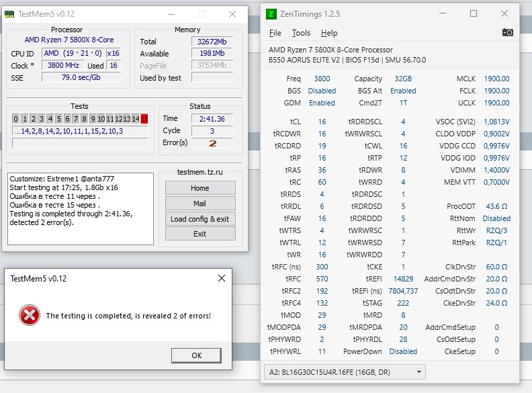
Task: Click the TestMem5 memory chip title icon
Action: (9, 14)
